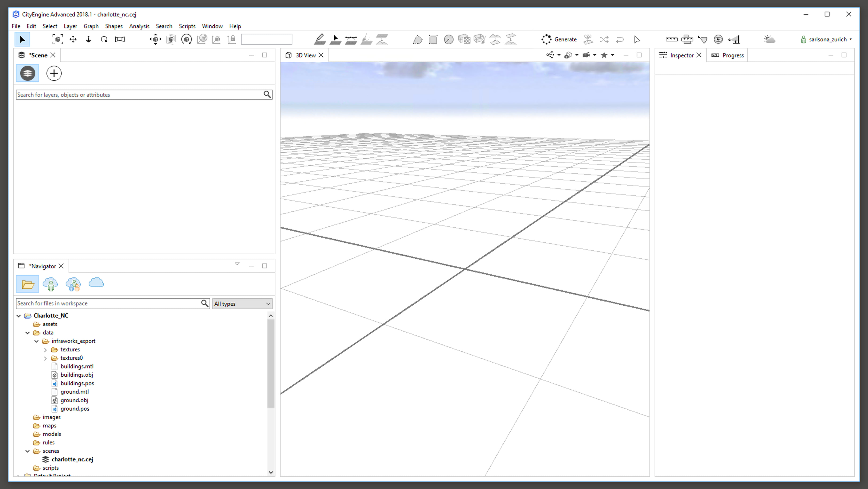The image size is (868, 489).
Task: Choose the Rectangular Shape Creation tool
Action: tap(433, 39)
